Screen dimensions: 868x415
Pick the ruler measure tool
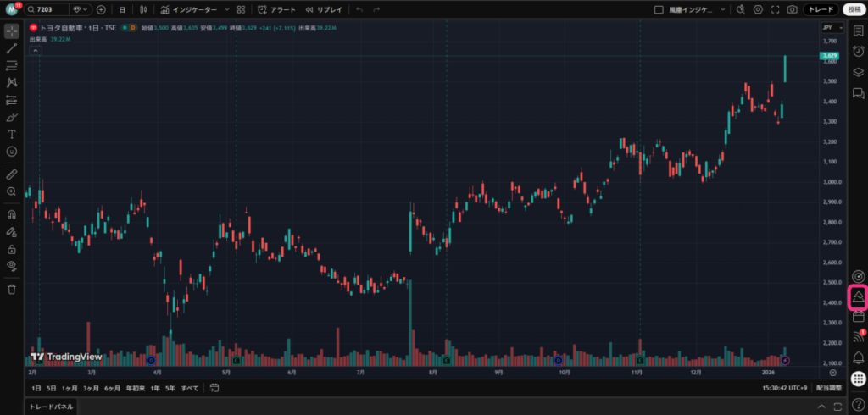[x=12, y=174]
